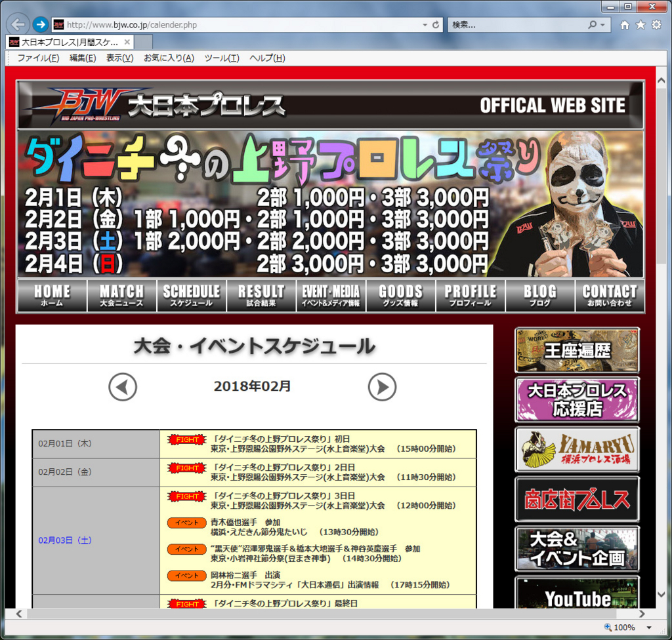Click horizontal scrollbar right arrow
Screen dimensions: 672x640
[x=642, y=614]
